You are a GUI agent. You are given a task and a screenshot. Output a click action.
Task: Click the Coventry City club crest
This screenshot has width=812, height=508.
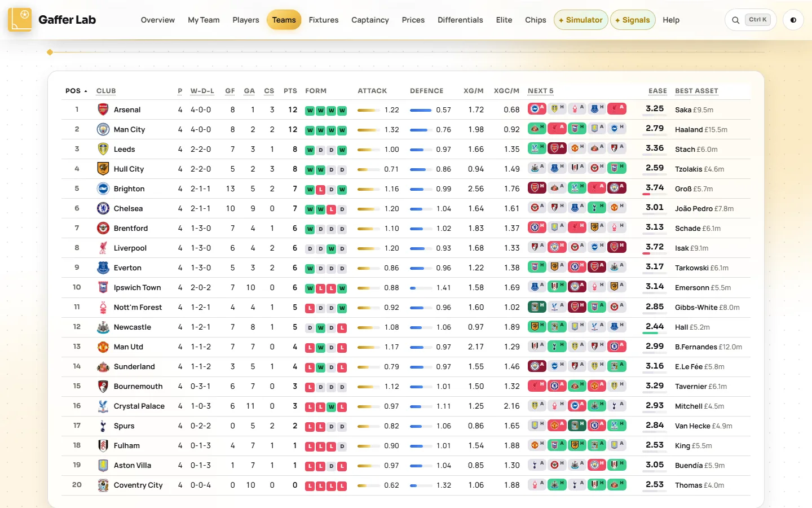coord(103,485)
